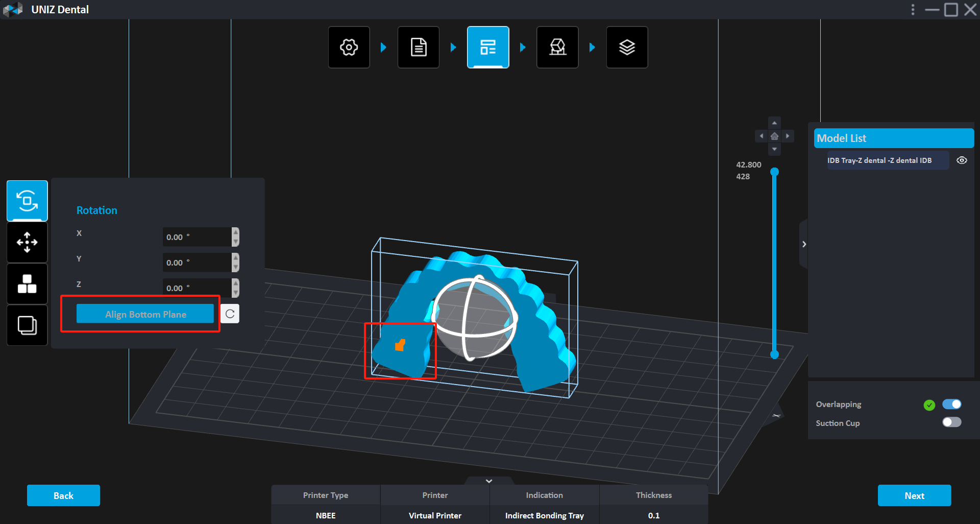Viewport: 980px width, 524px height.
Task: Open the three-dot options menu
Action: coord(913,10)
